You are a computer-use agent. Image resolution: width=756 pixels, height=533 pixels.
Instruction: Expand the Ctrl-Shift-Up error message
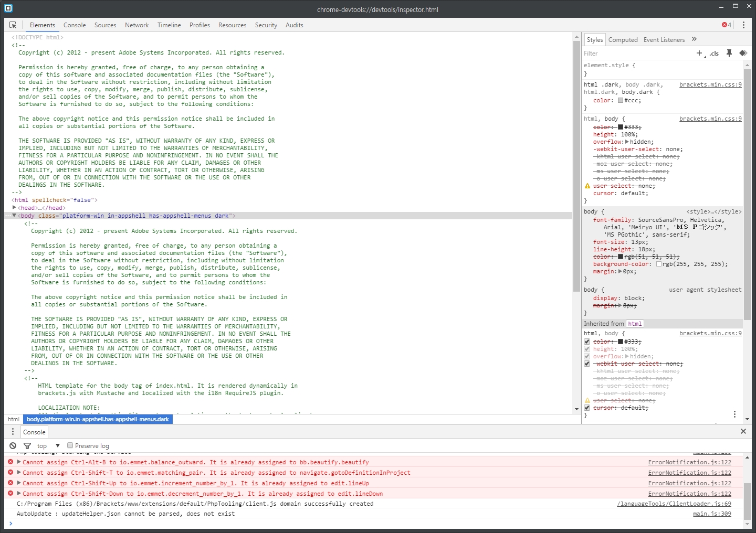point(19,483)
